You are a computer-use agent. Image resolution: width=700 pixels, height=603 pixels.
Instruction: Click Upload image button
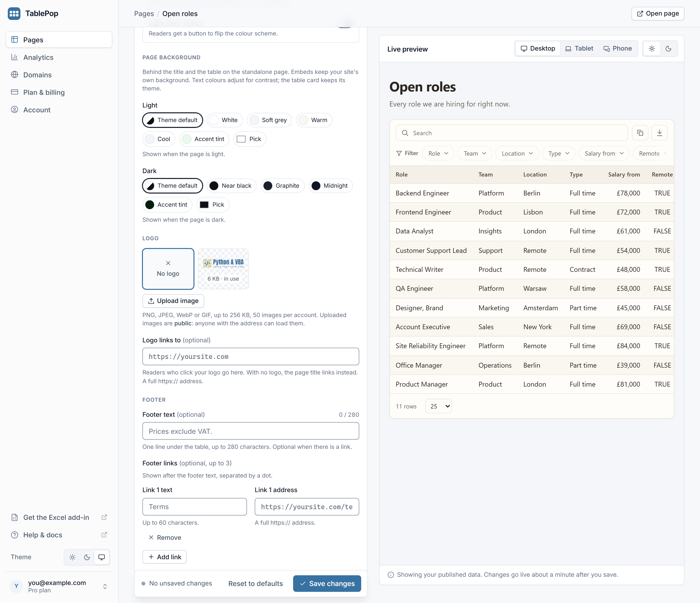(x=173, y=301)
